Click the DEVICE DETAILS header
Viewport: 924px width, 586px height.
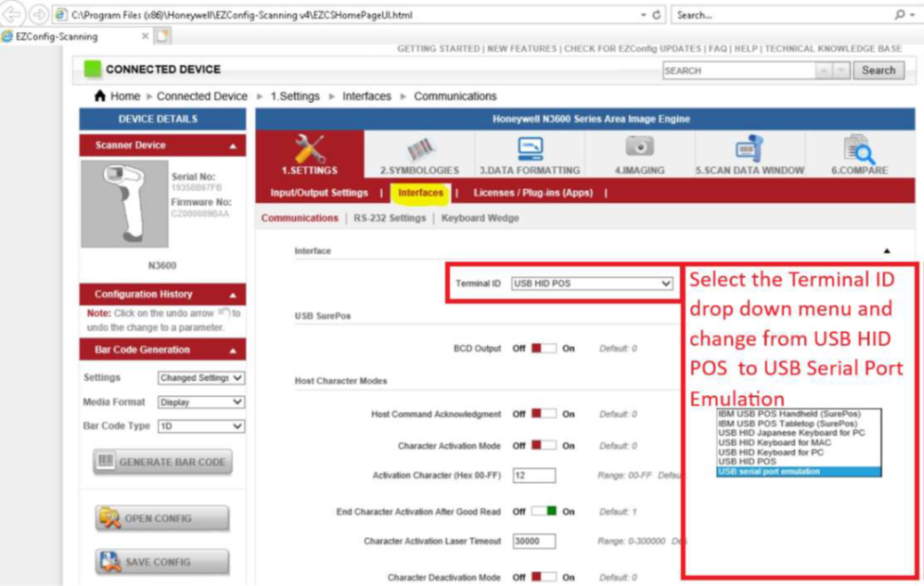[163, 119]
